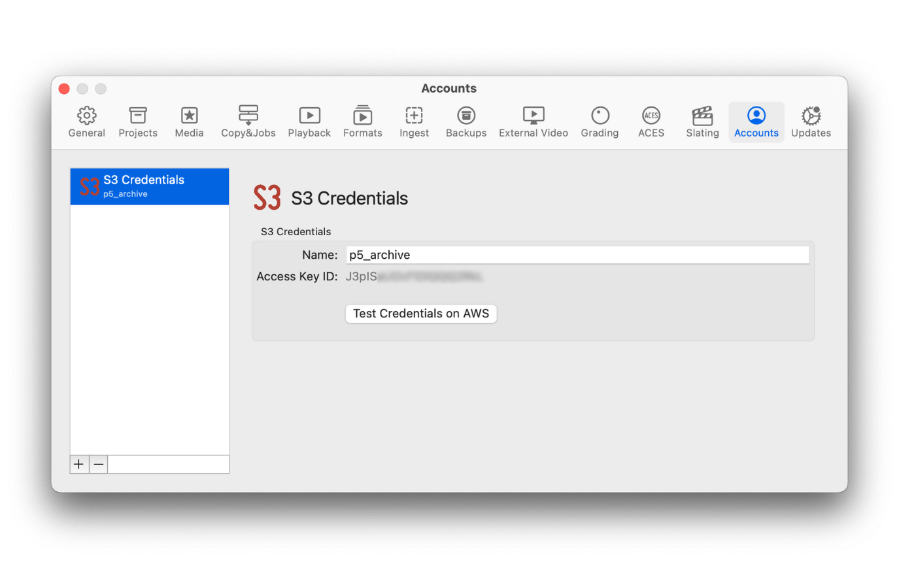Switch to the Slating pane
The image size is (899, 588).
click(x=702, y=122)
